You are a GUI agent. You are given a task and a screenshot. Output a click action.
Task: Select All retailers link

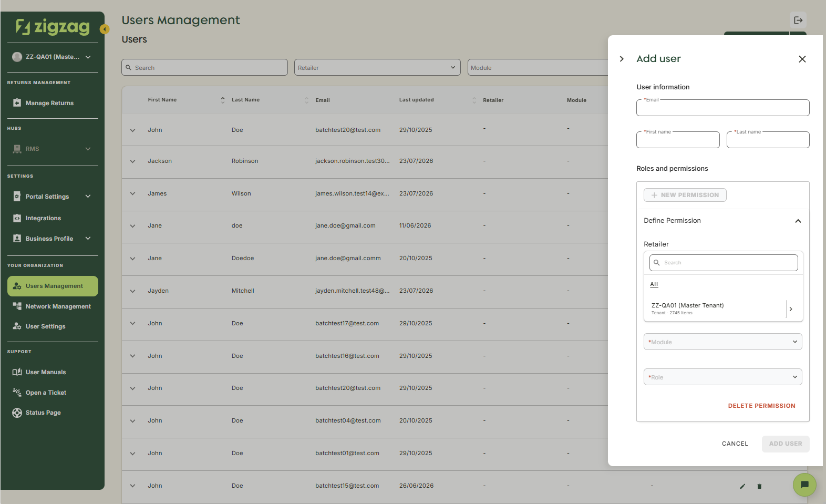point(654,284)
